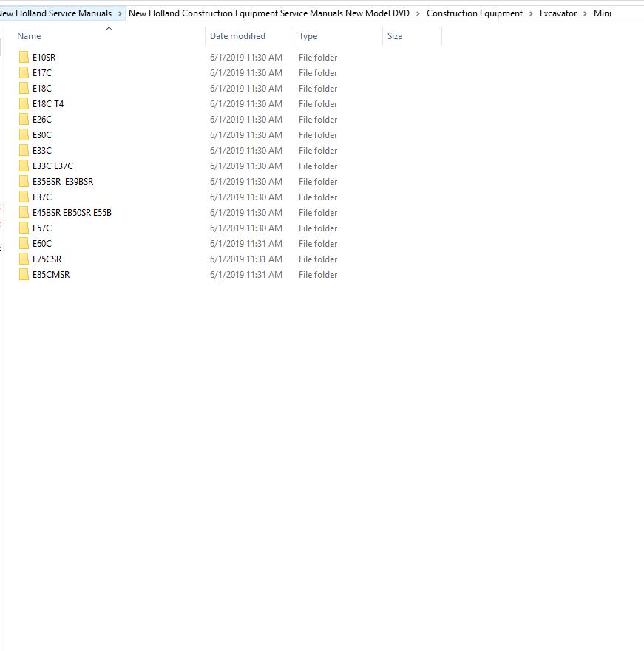This screenshot has width=644, height=651.
Task: Click E75CSR date modified value
Action: (246, 259)
